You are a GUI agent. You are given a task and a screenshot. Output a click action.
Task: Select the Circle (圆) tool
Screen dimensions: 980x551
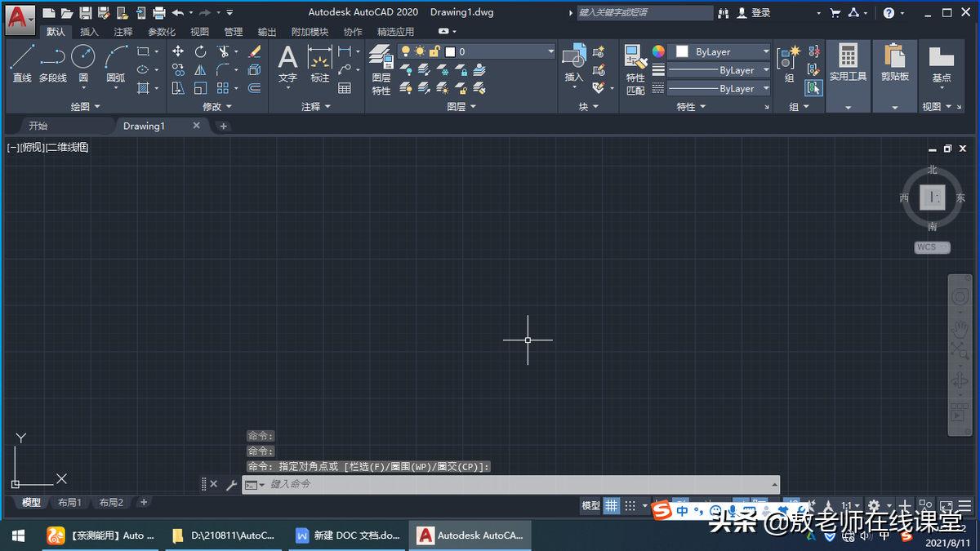[83, 62]
